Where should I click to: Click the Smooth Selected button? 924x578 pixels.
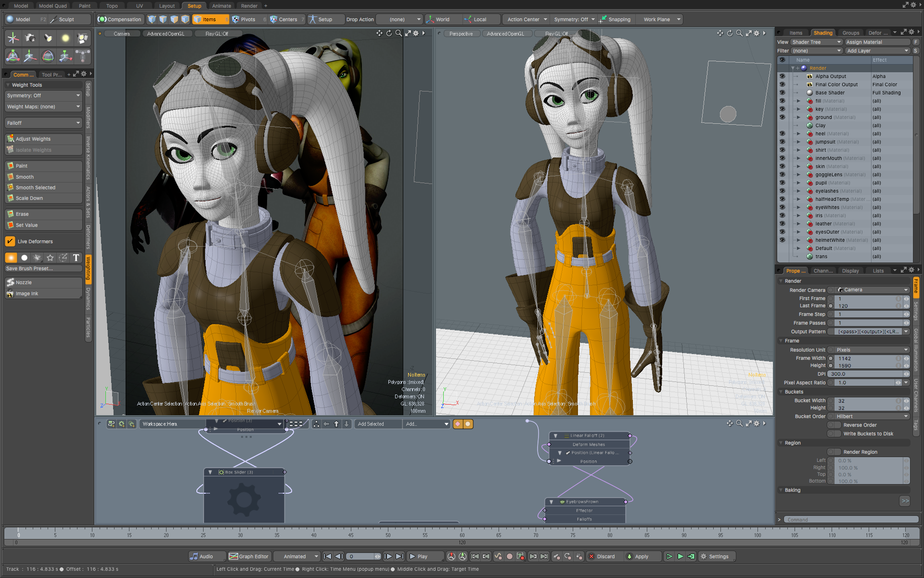click(x=43, y=187)
